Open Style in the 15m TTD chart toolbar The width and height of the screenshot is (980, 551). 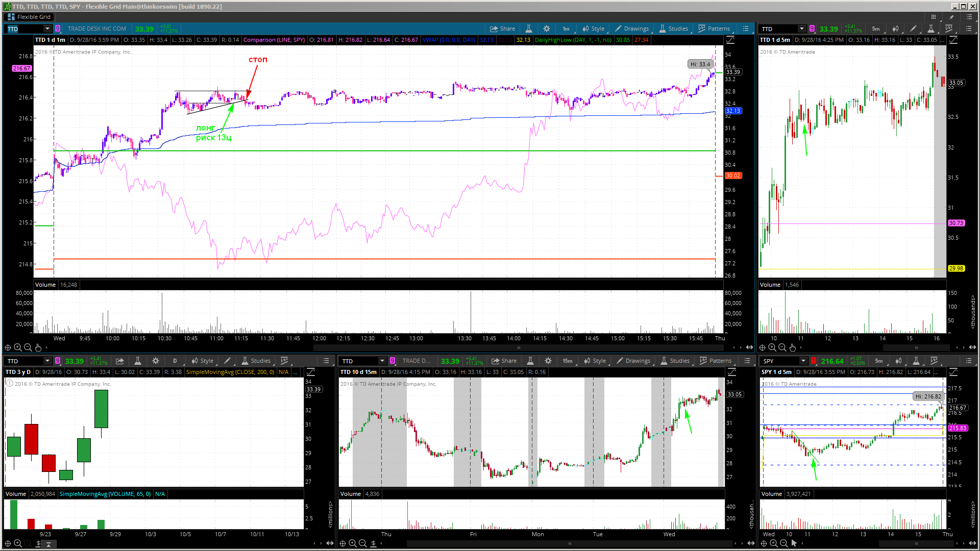tap(595, 361)
